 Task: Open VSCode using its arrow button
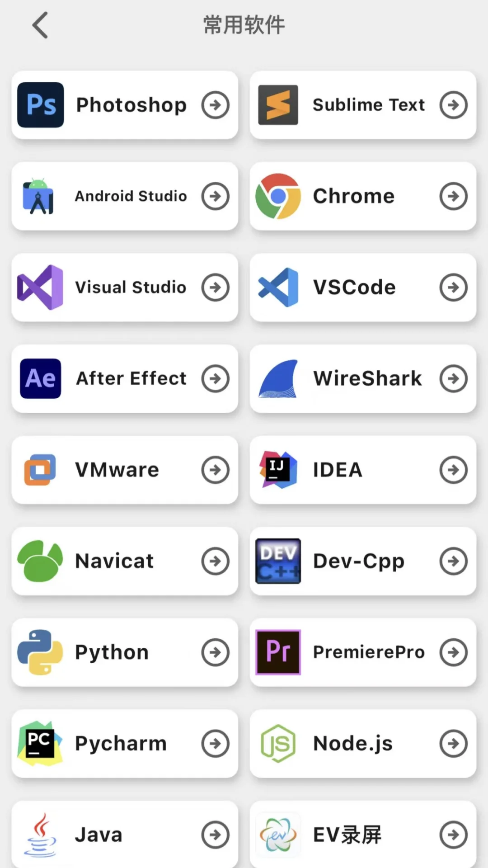coord(453,288)
